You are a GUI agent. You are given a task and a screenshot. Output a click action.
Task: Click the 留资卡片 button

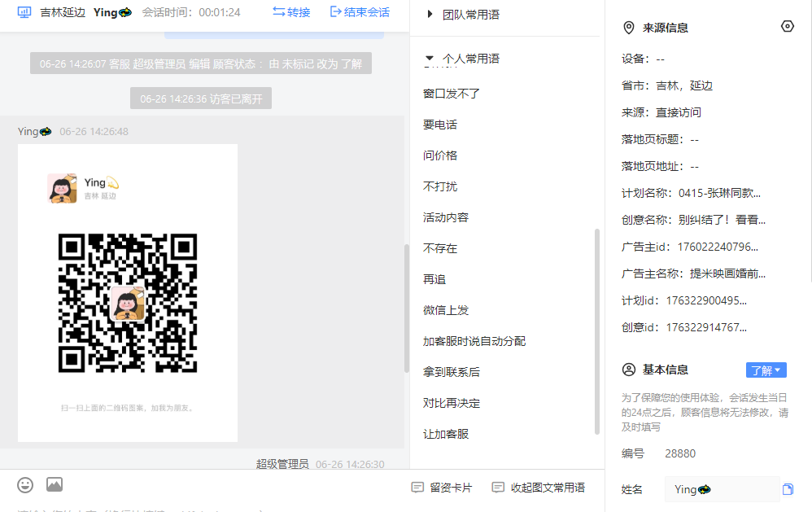point(442,488)
